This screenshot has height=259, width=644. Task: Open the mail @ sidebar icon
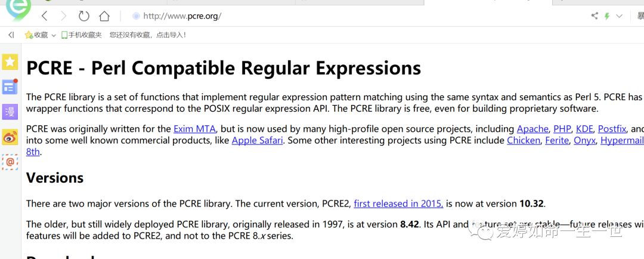click(x=10, y=162)
